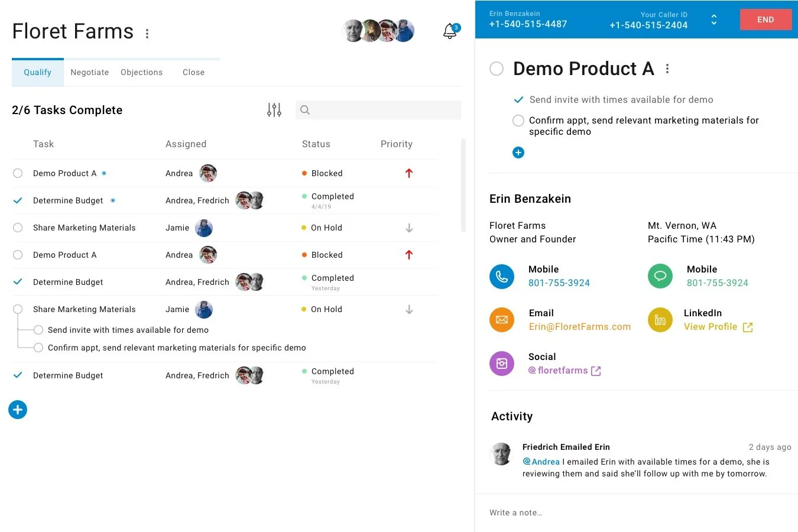This screenshot has height=532, width=798.
Task: Click Friedrich's avatar in Activity
Action: (501, 454)
